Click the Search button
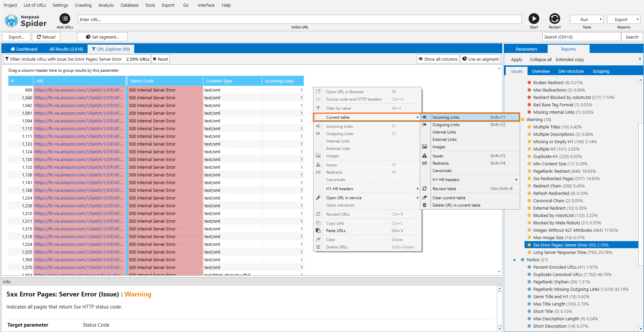This screenshot has width=644, height=332. [632, 37]
